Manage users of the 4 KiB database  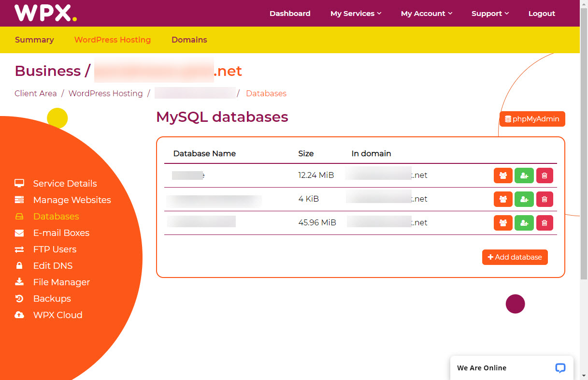click(503, 199)
